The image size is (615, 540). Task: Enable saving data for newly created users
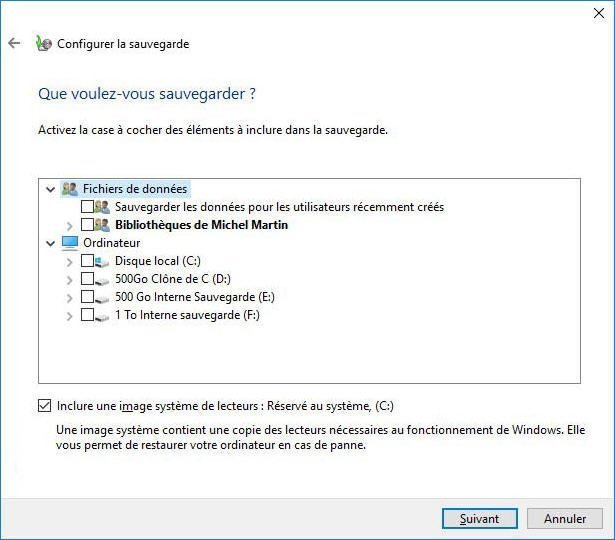tap(87, 207)
